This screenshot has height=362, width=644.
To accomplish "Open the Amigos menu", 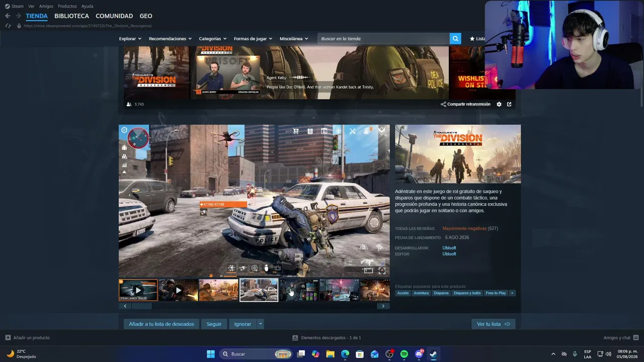I will point(46,7).
